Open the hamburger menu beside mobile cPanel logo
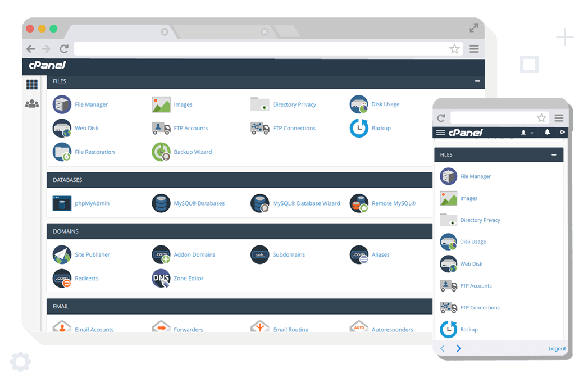The image size is (588, 378). pyautogui.click(x=441, y=133)
